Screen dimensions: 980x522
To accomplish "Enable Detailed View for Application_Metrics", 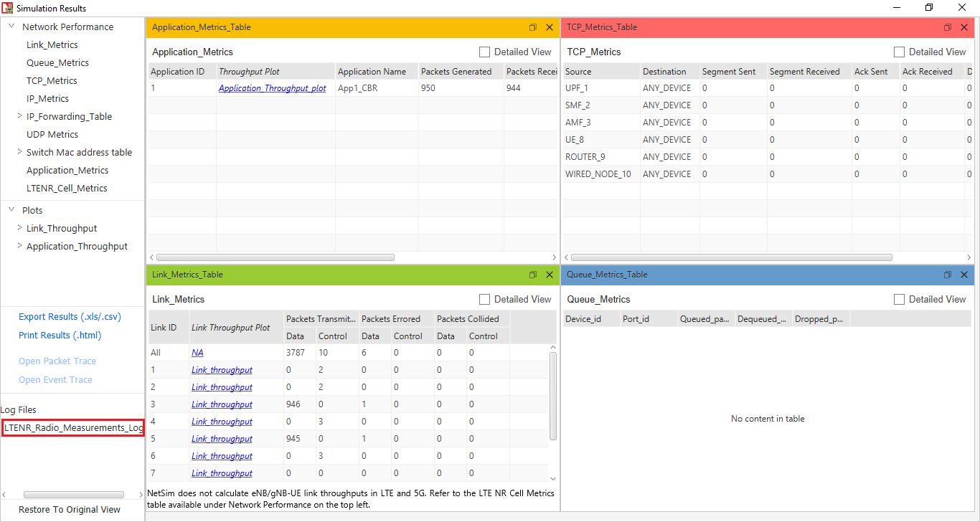I will 484,52.
